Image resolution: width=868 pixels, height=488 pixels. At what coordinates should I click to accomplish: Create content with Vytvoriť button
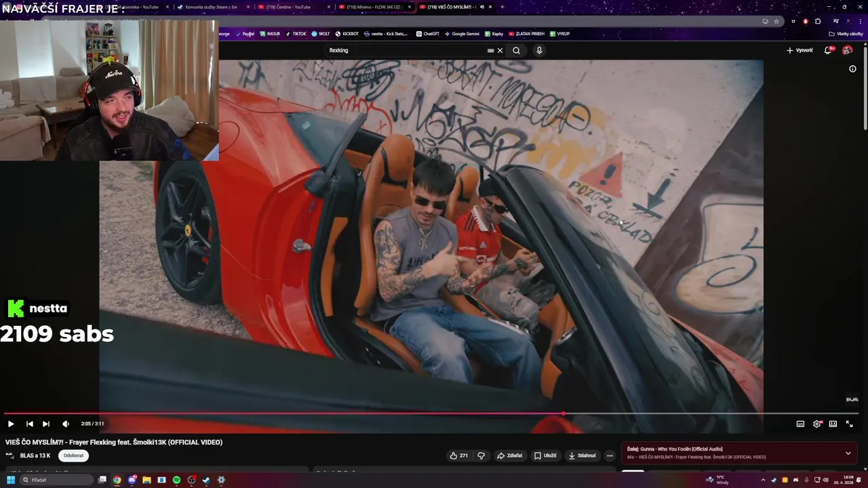[800, 50]
